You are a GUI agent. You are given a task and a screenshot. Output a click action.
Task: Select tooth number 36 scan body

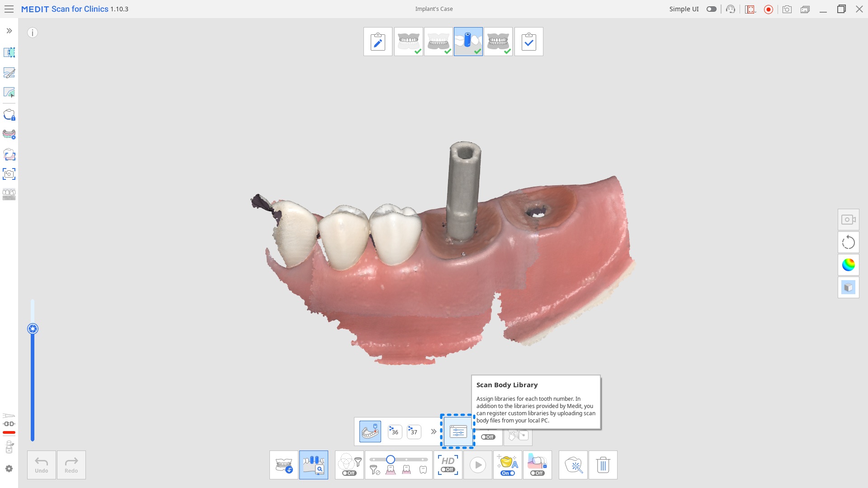point(395,432)
